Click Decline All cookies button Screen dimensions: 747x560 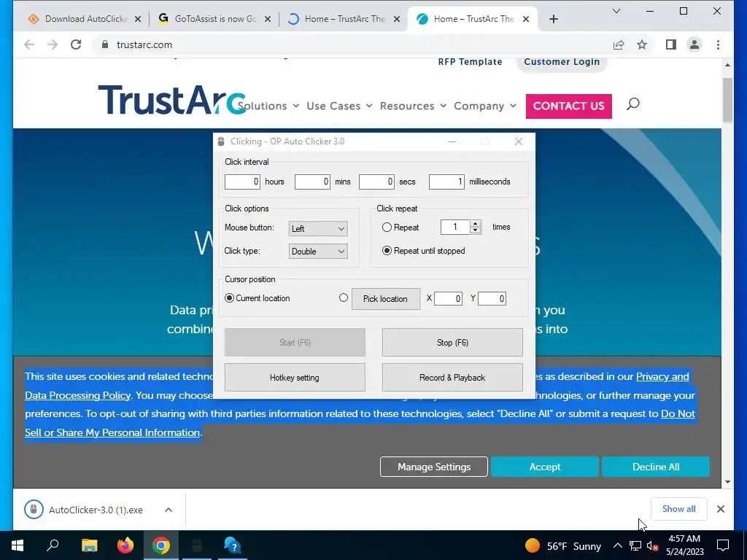pos(656,467)
